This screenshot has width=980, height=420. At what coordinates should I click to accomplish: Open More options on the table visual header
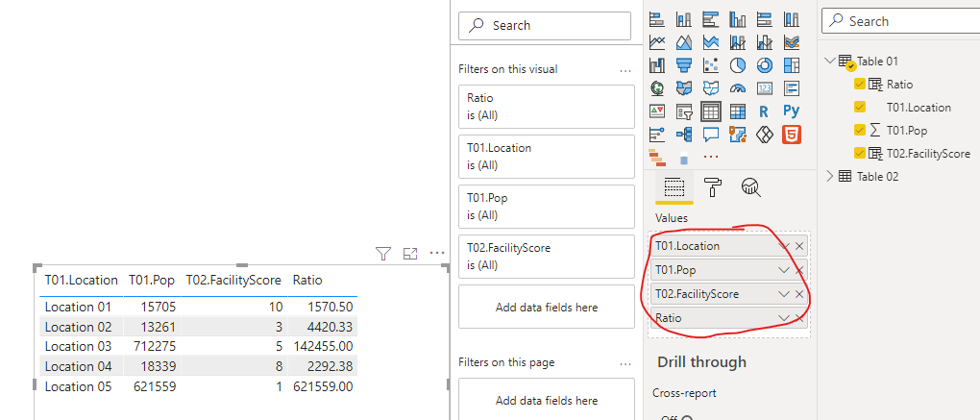click(437, 253)
